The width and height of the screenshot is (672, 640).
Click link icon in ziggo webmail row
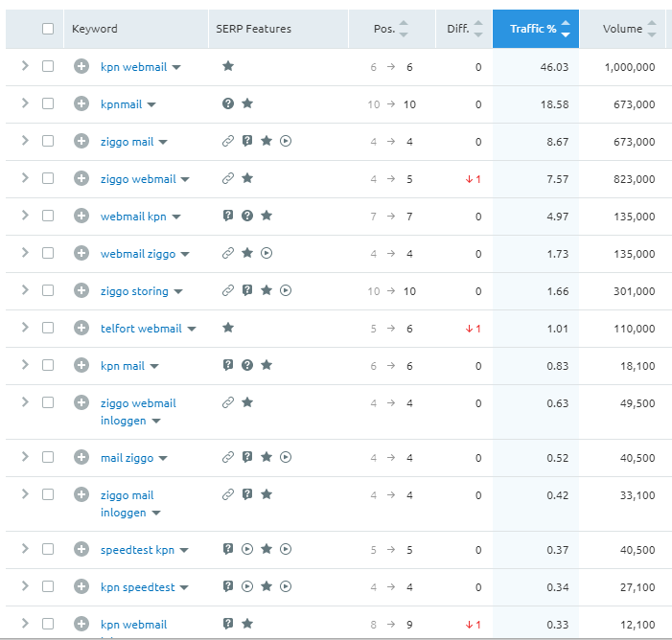click(x=228, y=178)
